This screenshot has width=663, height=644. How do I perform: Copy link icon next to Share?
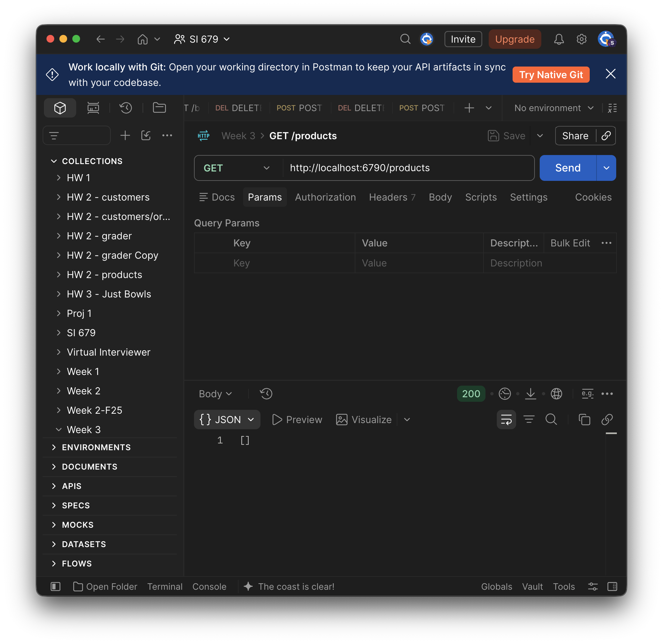(x=606, y=136)
